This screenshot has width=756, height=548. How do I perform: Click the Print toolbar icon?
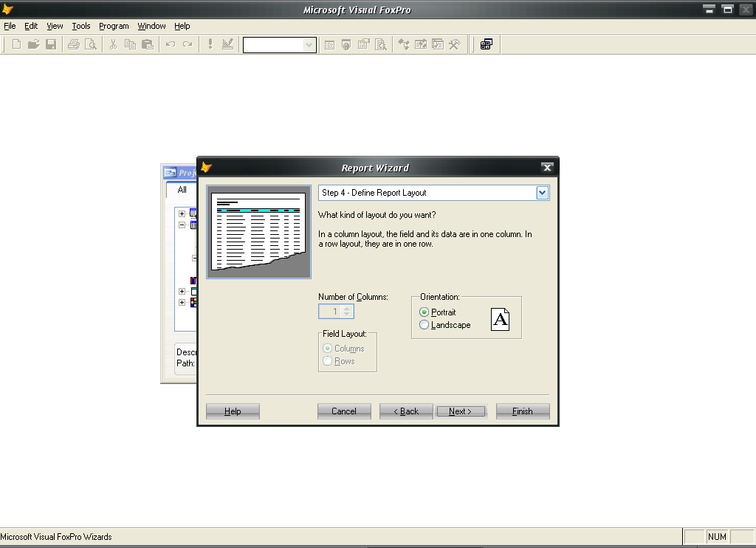click(73, 45)
